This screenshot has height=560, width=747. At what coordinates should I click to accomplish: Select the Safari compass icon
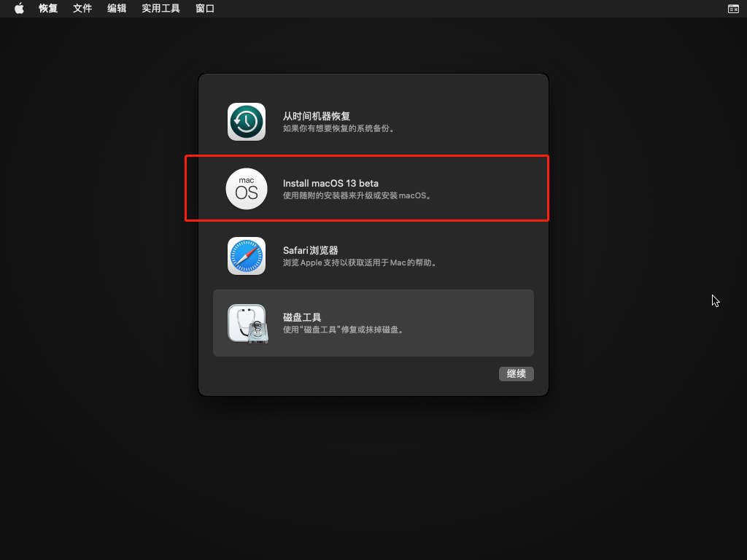(247, 256)
